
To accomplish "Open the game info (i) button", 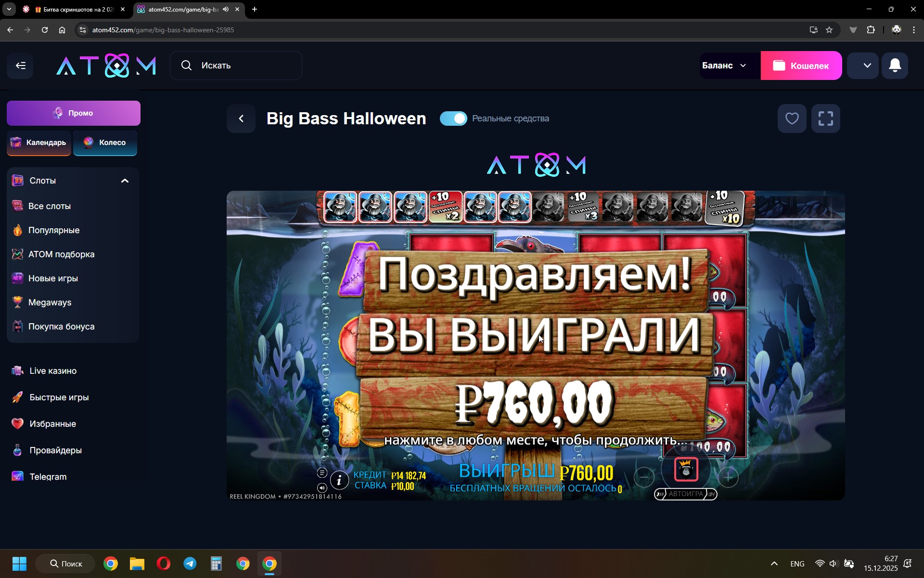I will pyautogui.click(x=339, y=480).
